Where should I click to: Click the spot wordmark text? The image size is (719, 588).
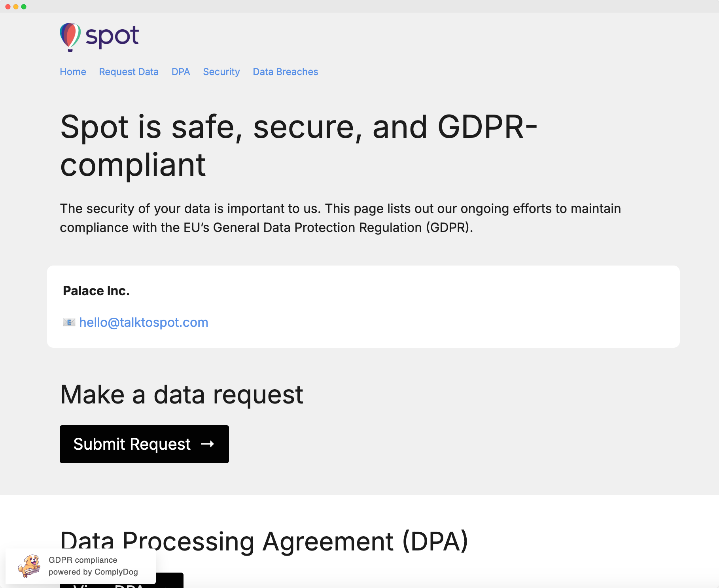[112, 37]
